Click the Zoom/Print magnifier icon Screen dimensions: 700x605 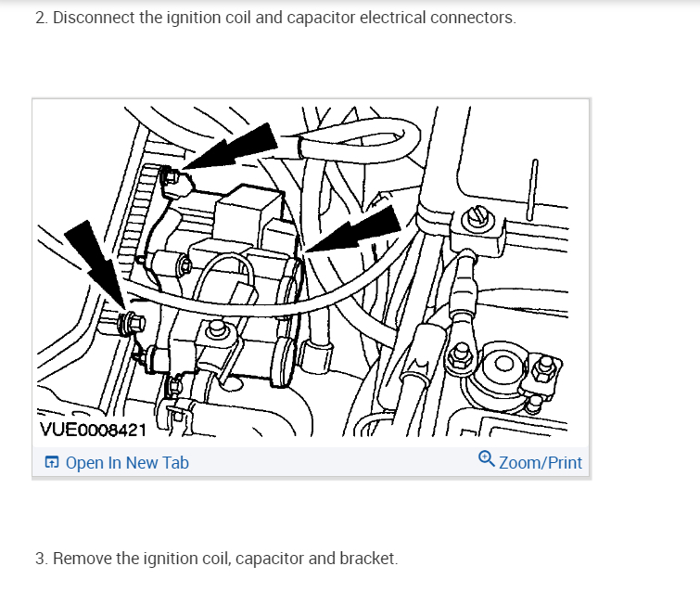[x=486, y=459]
